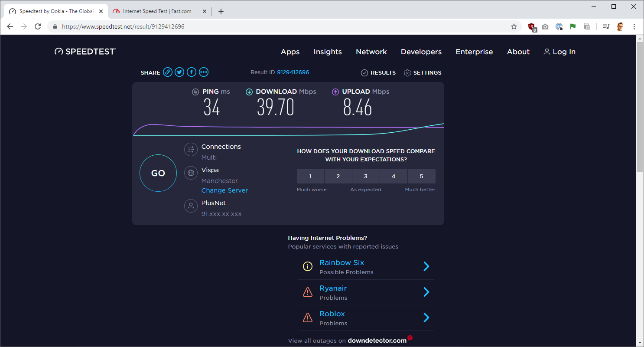This screenshot has width=644, height=347.
Task: Click the Connections icon
Action: point(191,150)
